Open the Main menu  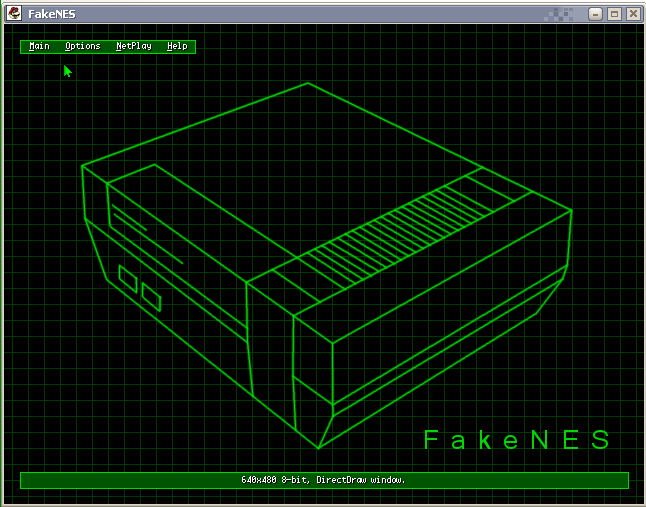pos(40,46)
